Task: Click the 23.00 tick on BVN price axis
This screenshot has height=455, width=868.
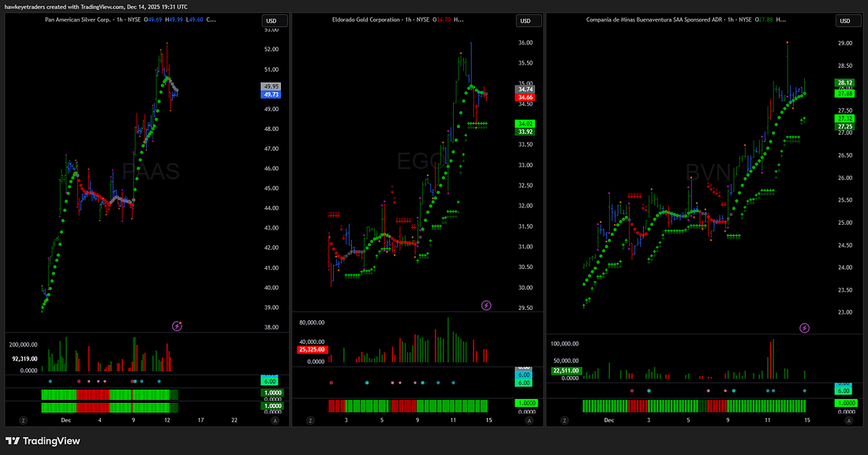Action: [x=845, y=312]
